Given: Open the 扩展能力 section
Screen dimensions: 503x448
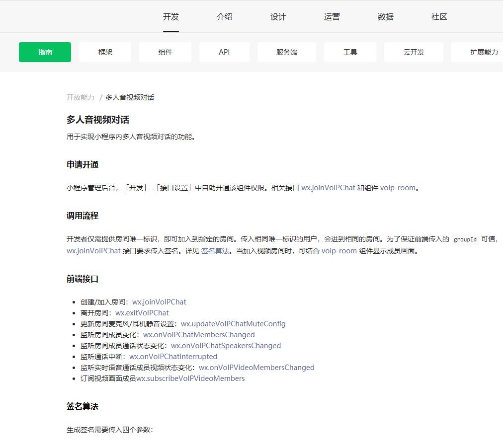Looking at the screenshot, I should coord(479,52).
